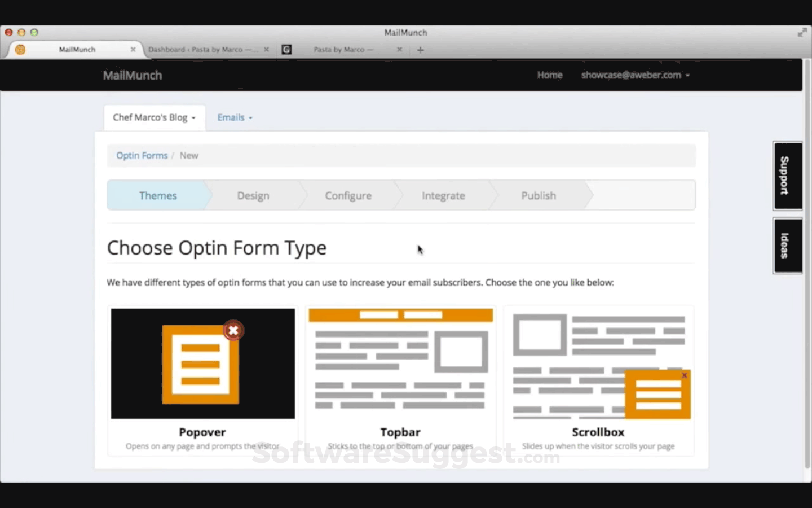Click the G favicon on the third tab
812x508 pixels.
(x=286, y=50)
